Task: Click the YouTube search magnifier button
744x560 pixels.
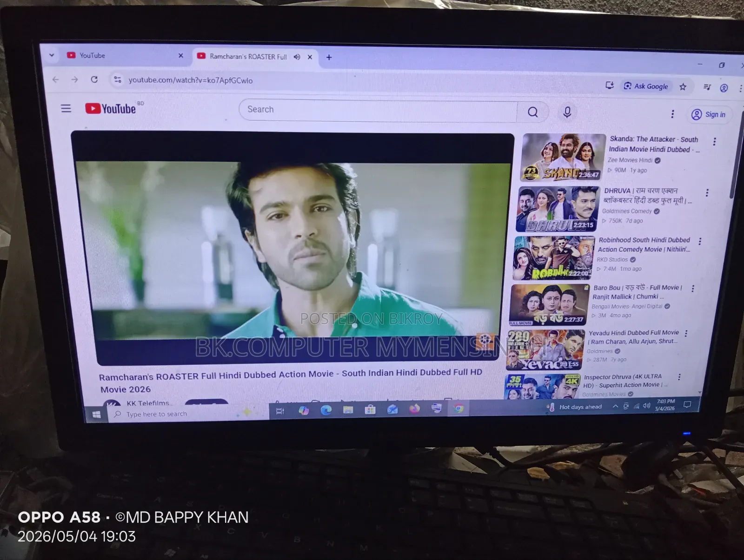Action: [533, 112]
